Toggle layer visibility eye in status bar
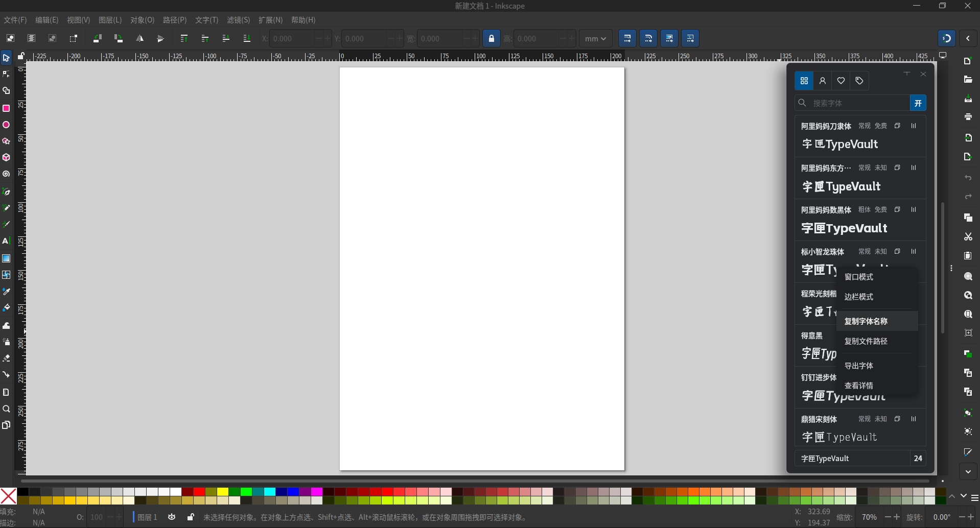The width and height of the screenshot is (980, 528). click(172, 517)
